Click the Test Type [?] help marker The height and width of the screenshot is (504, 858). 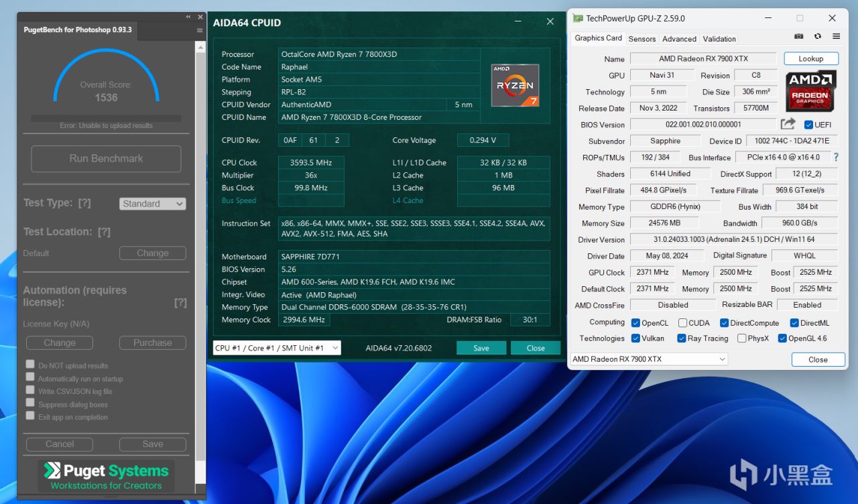[84, 203]
